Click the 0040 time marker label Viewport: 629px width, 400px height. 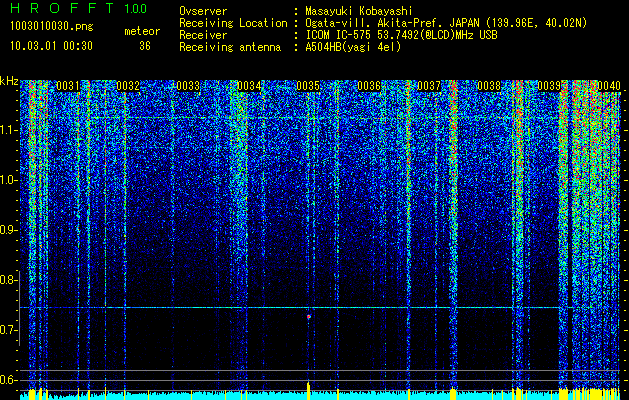[x=609, y=86]
